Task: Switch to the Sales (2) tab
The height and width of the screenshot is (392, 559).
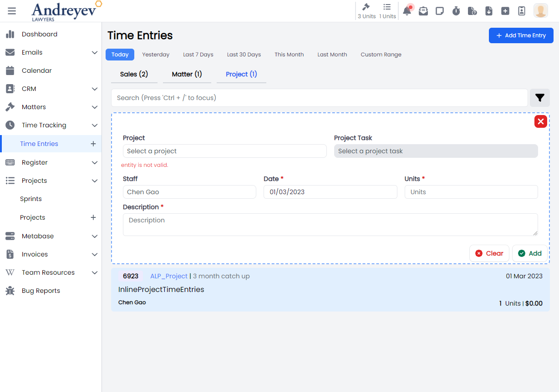Action: (134, 74)
